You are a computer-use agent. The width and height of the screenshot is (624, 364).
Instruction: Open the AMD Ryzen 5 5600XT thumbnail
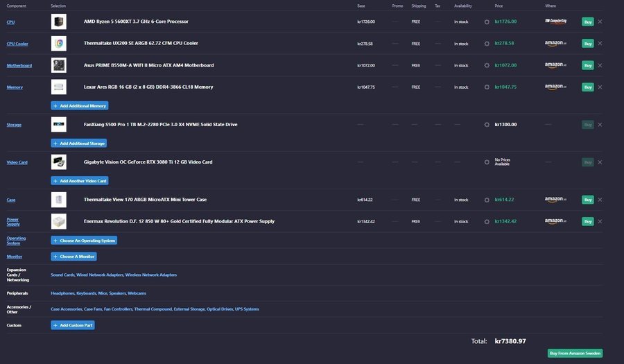point(59,21)
